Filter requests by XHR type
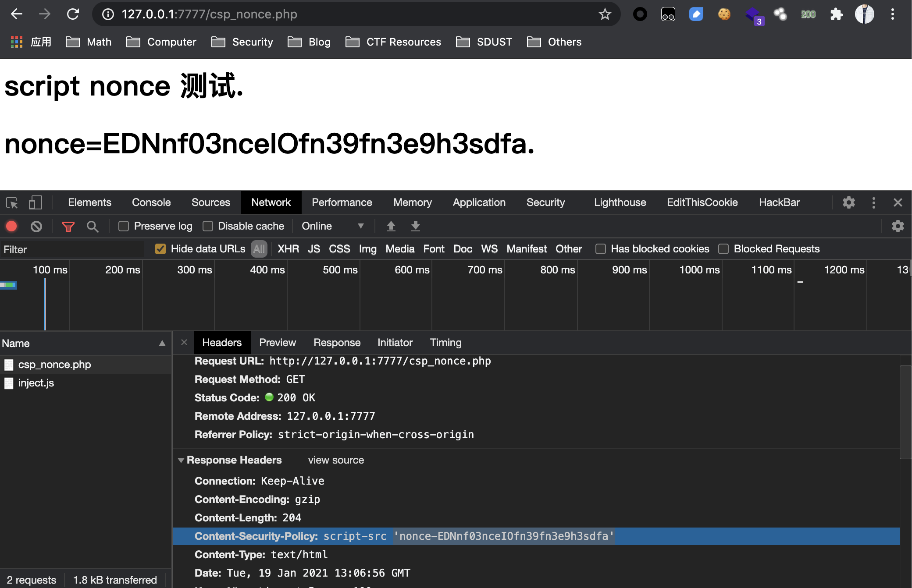Image resolution: width=912 pixels, height=588 pixels. (x=288, y=249)
